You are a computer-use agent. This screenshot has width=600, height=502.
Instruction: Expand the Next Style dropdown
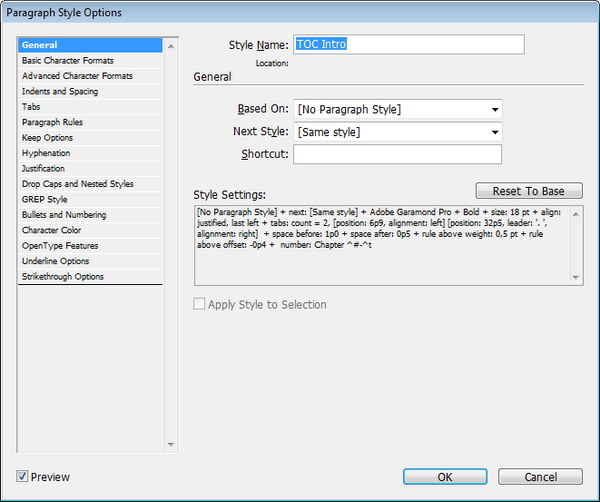398,132
